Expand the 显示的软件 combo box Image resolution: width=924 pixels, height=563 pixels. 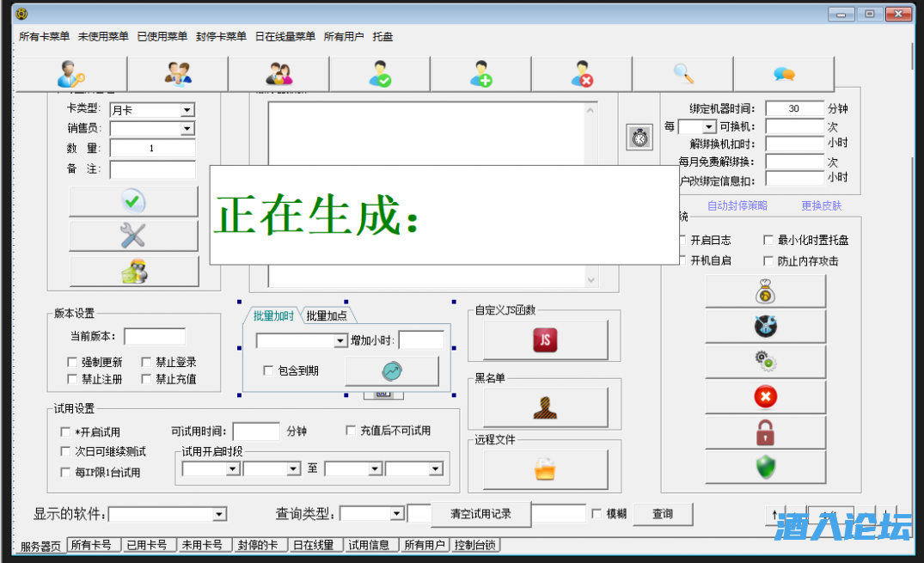click(219, 514)
